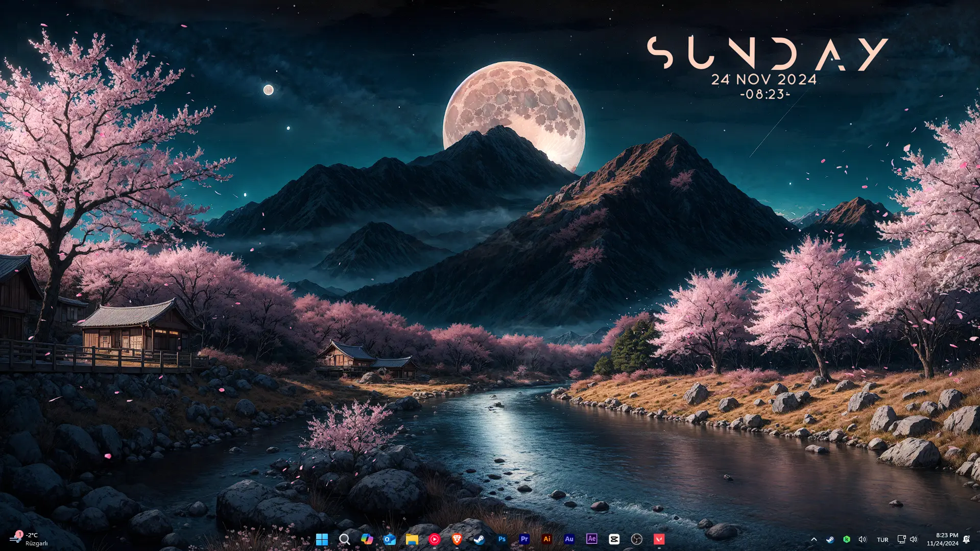Open the Windows Start menu

point(322,539)
